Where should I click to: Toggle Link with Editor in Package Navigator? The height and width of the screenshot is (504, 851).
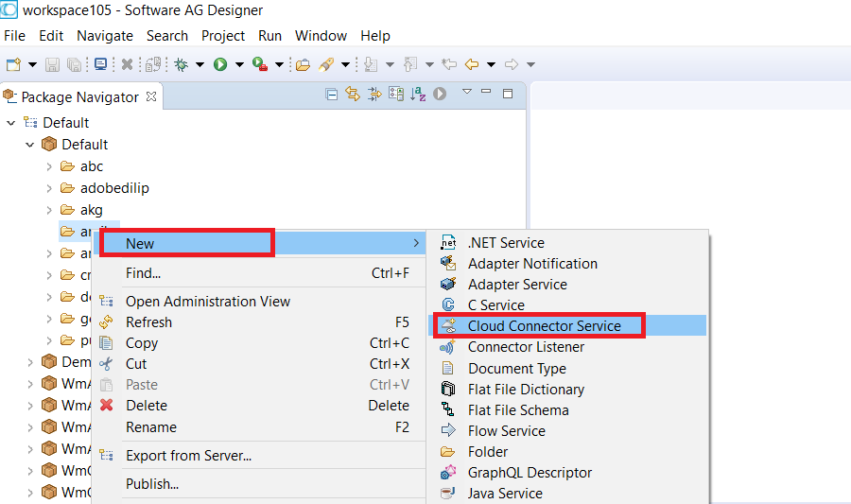(x=353, y=95)
